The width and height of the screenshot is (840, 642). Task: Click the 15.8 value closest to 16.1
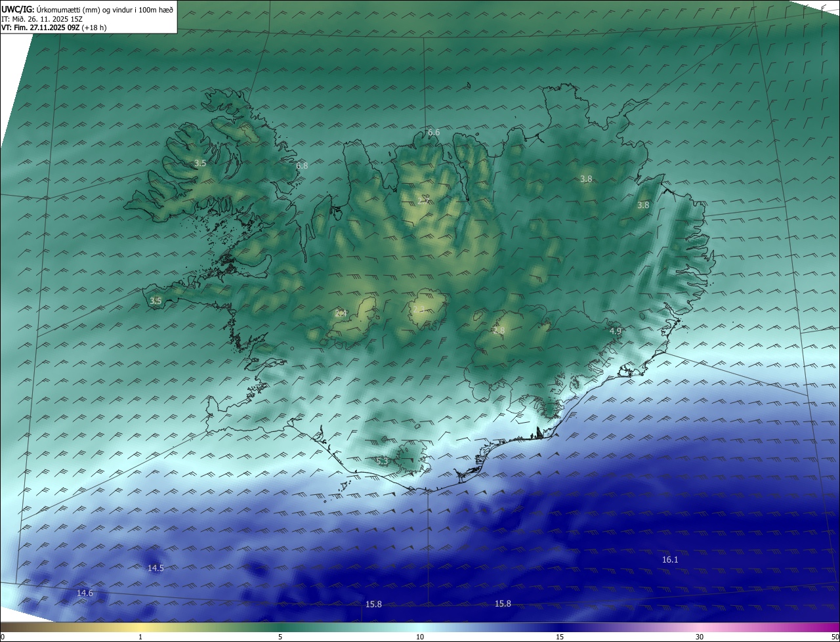503,604
